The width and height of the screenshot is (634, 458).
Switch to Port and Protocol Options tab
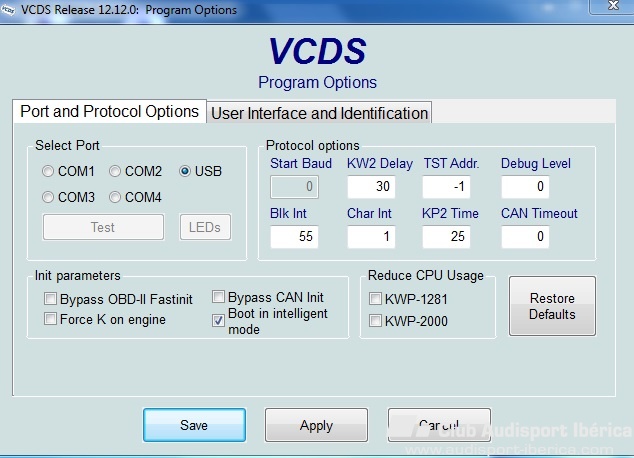pos(109,112)
